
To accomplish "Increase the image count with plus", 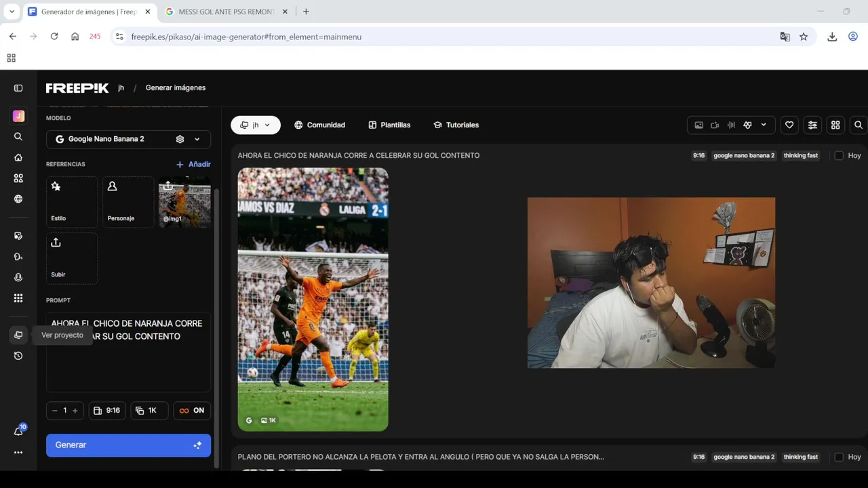I will (75, 411).
